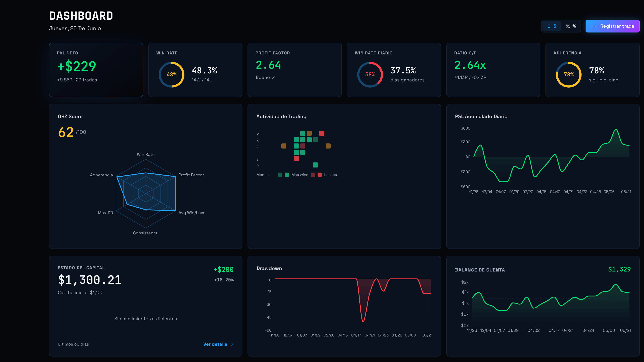Click the $1,329 account balance value
The image size is (644, 362).
[x=619, y=269]
